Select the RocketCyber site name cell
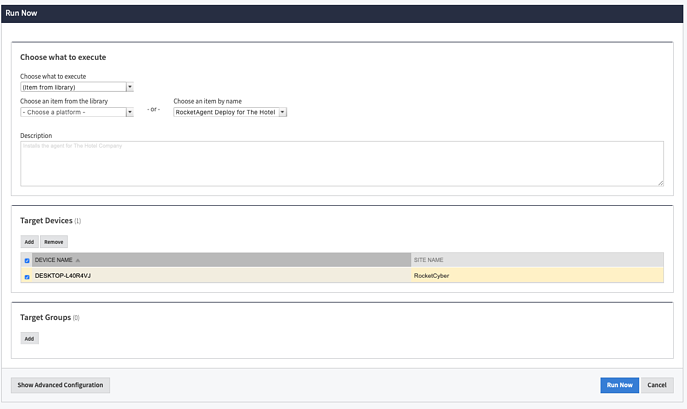687x409 pixels. pos(537,276)
